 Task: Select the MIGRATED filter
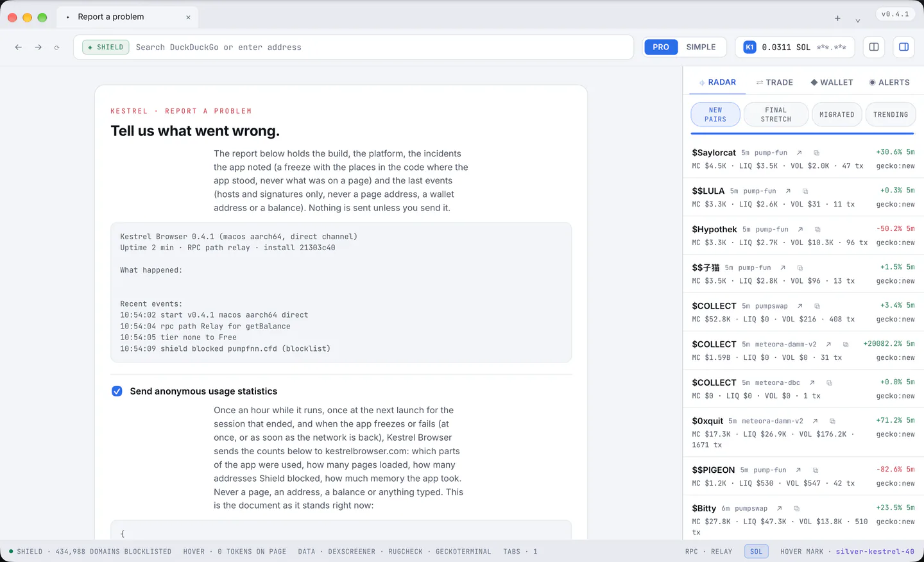pos(837,115)
